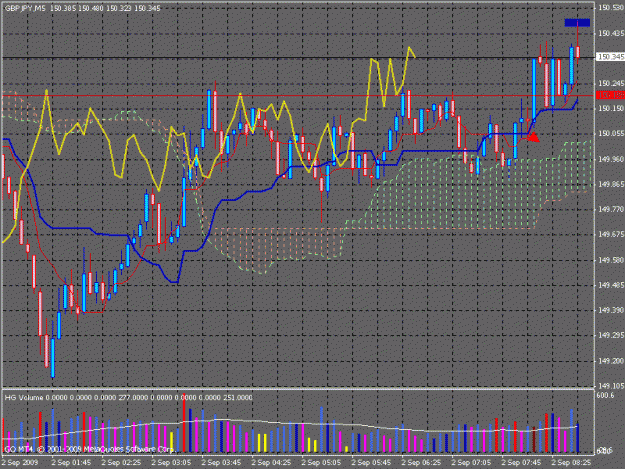The image size is (625, 469).
Task: Click the 149.865 price axis label
Action: coord(611,184)
